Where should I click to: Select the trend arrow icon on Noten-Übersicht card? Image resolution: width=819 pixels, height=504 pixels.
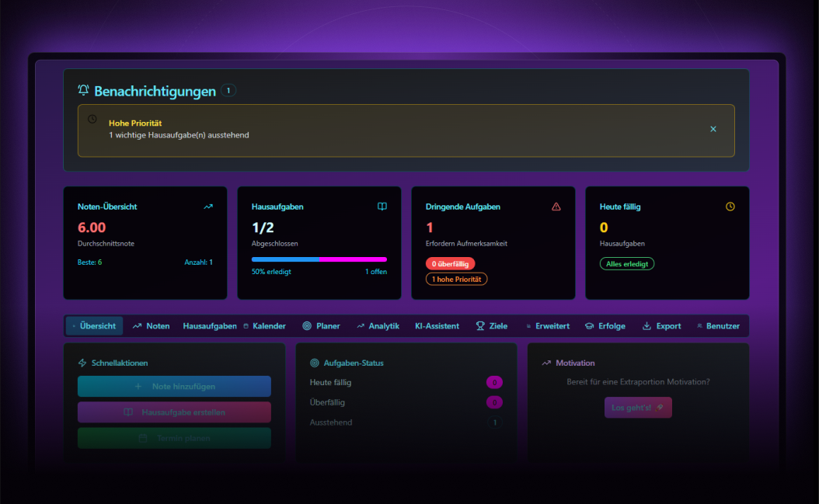click(x=208, y=207)
